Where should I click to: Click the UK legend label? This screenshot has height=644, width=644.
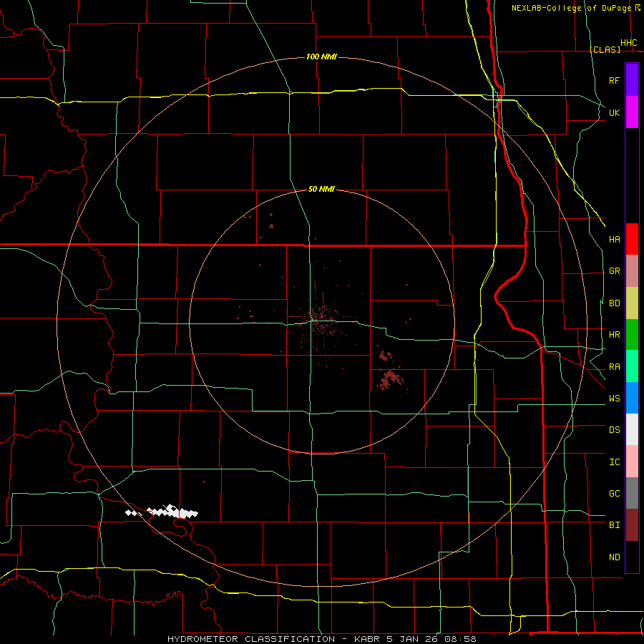point(614,112)
